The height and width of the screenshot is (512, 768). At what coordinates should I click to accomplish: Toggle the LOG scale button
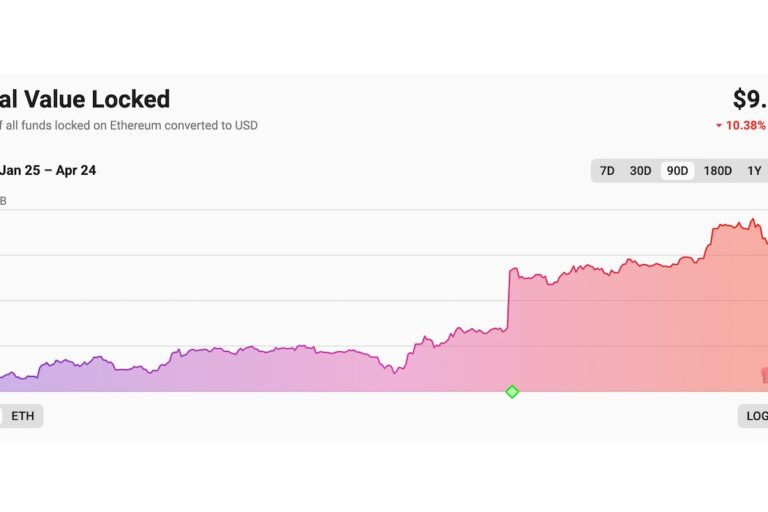pyautogui.click(x=754, y=416)
